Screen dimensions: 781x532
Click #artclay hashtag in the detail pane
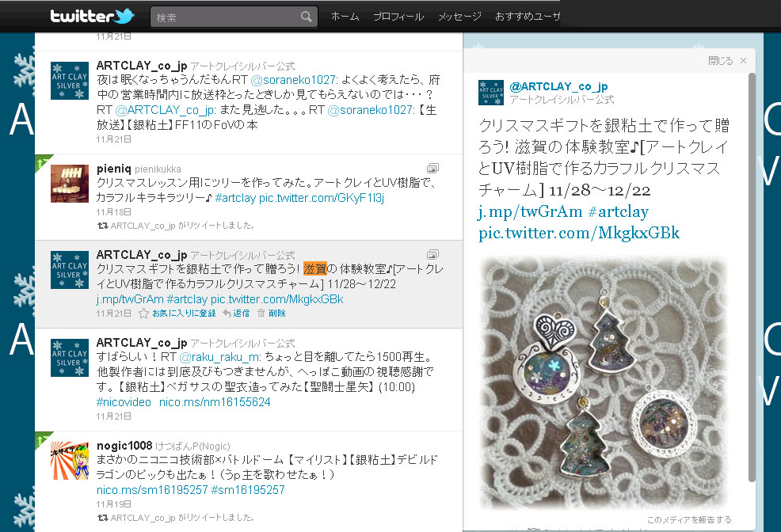[618, 212]
